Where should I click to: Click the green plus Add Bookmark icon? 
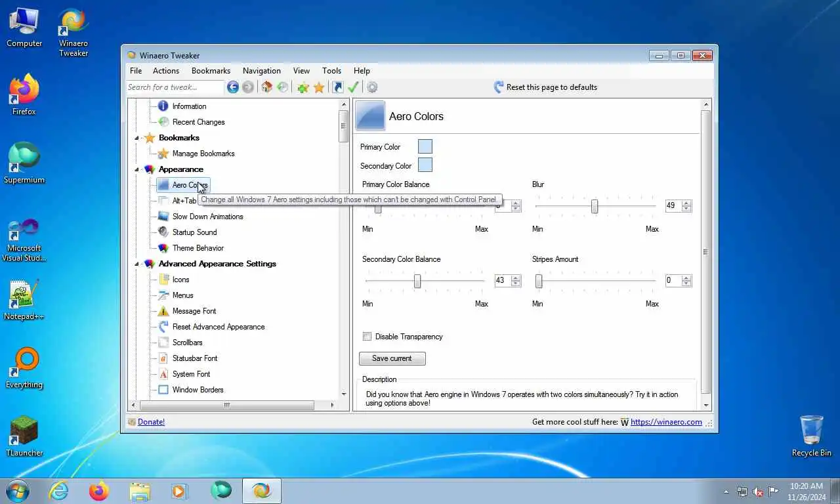click(303, 87)
